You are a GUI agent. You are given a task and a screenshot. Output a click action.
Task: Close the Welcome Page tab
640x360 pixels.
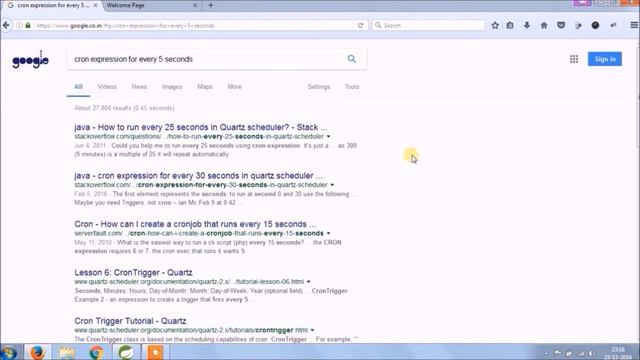(x=195, y=5)
